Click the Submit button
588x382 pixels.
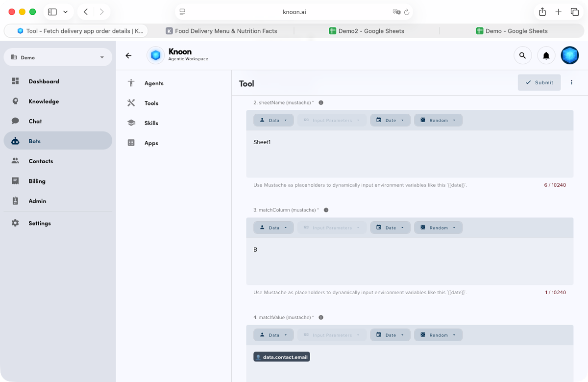point(539,82)
